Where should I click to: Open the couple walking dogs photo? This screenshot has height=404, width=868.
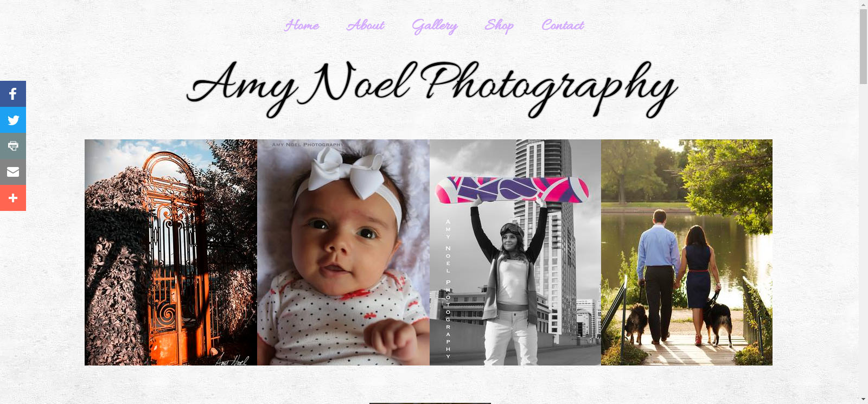[x=687, y=252]
